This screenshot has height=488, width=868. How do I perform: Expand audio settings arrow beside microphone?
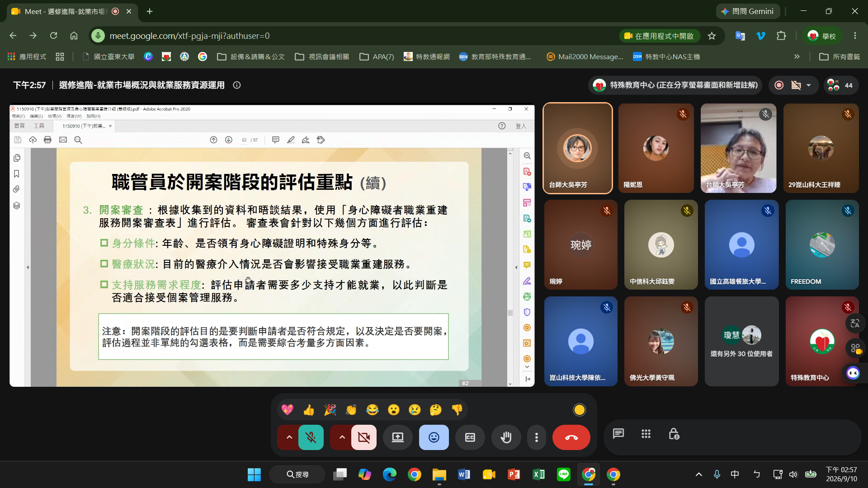tap(289, 437)
